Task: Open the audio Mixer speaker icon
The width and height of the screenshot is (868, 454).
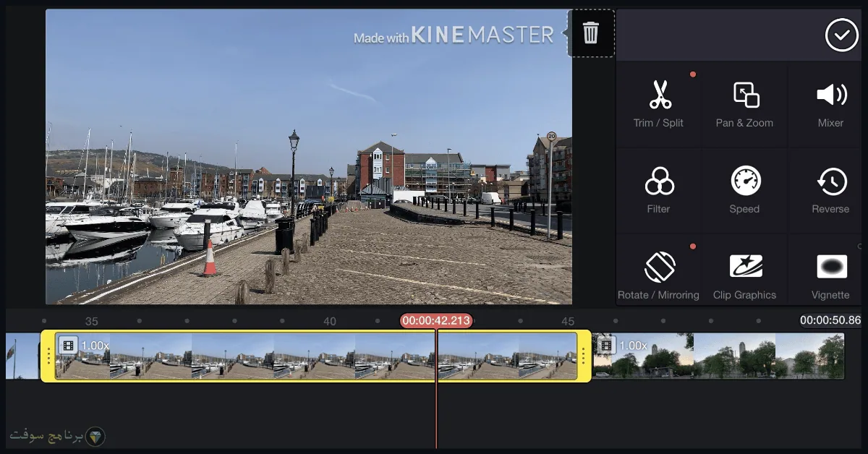Action: (x=830, y=105)
